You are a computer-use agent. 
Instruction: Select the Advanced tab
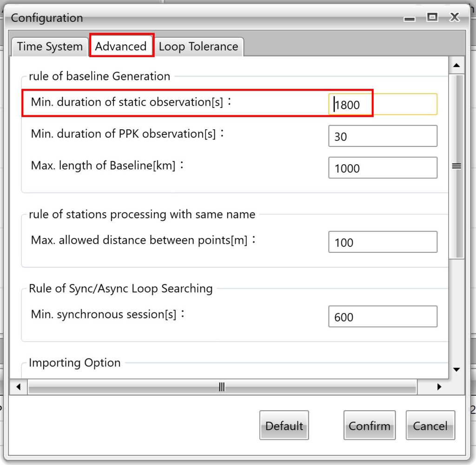121,46
